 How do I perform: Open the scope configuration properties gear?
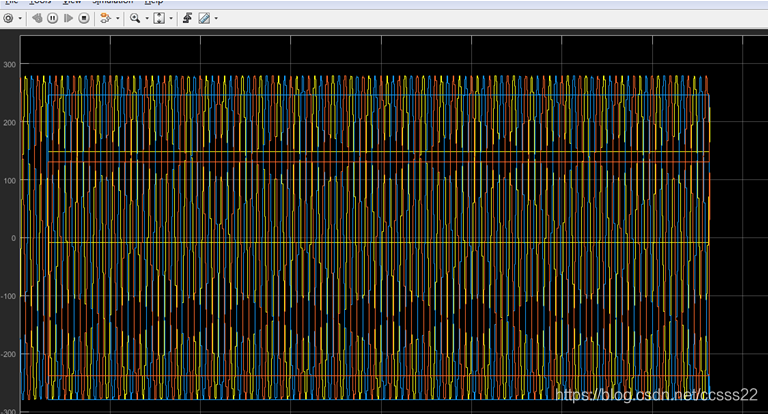coord(8,19)
